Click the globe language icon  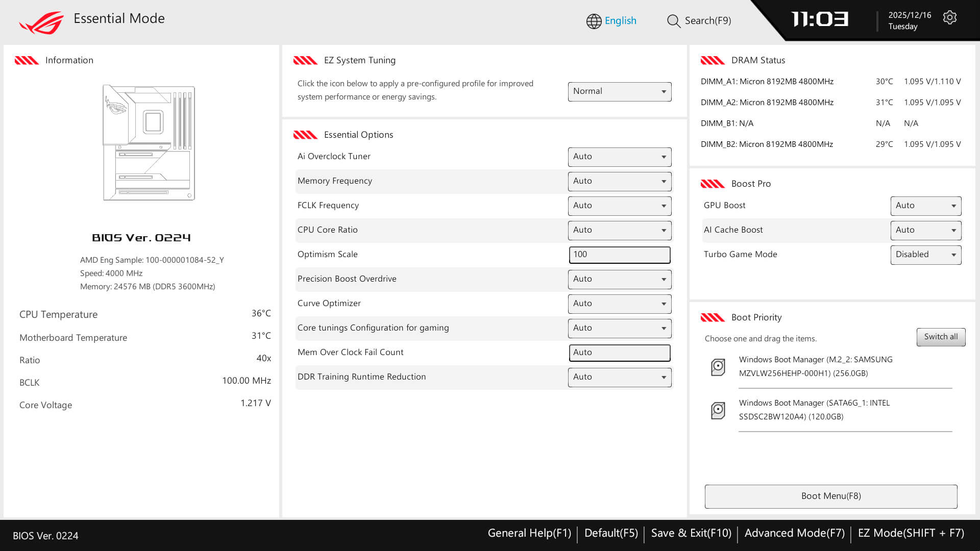coord(594,21)
